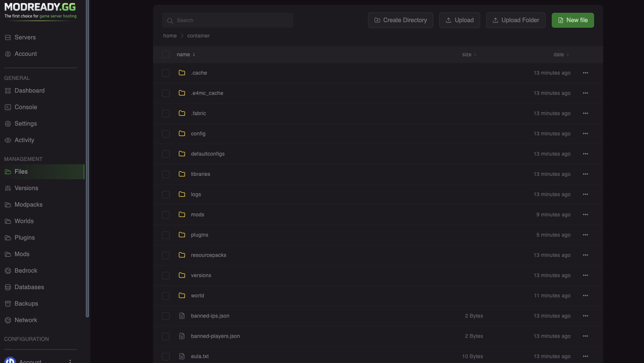Open the actions menu for banned-ips.json
The width and height of the screenshot is (644, 363).
pyautogui.click(x=585, y=316)
